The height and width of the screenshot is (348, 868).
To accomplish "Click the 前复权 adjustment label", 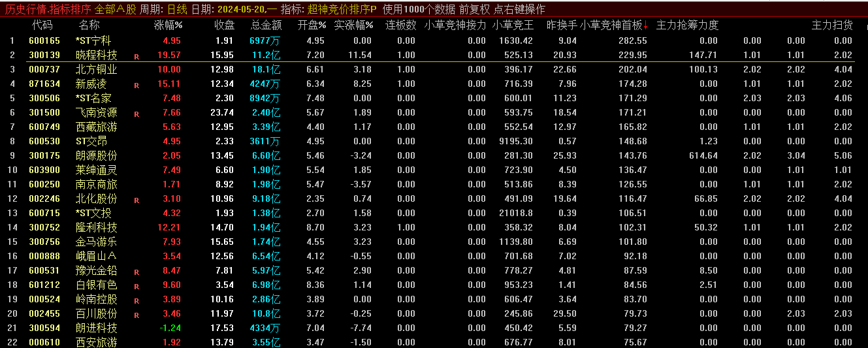I will (474, 9).
